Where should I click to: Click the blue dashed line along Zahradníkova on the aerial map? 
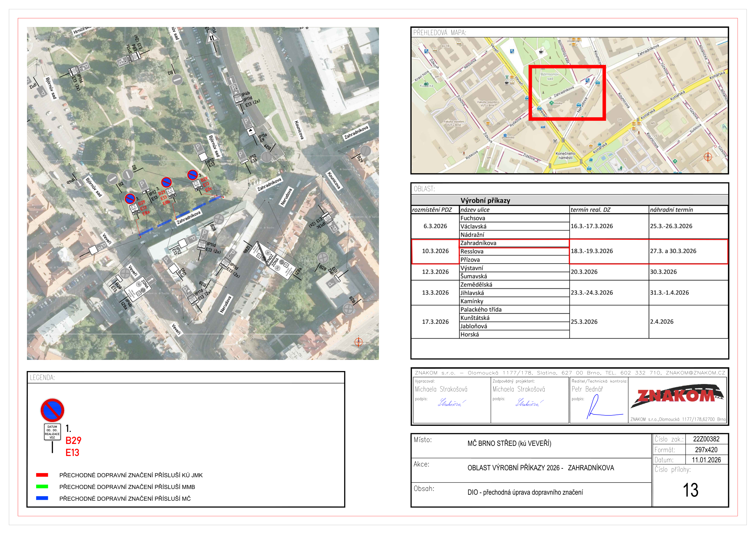click(181, 216)
